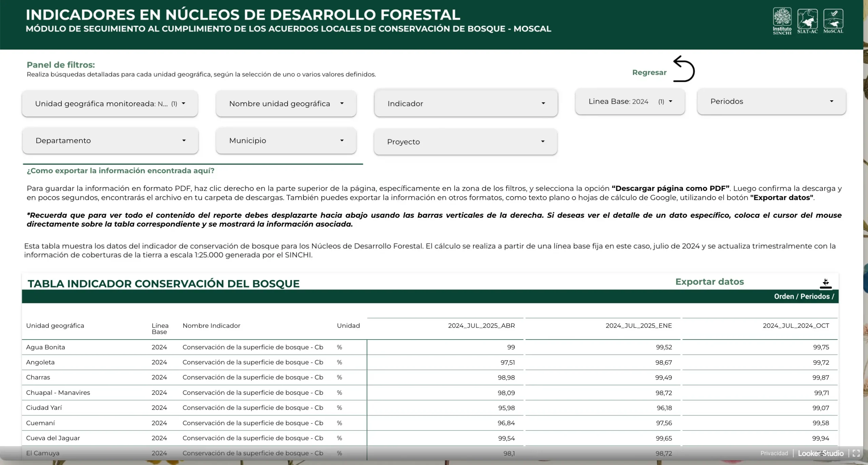
Task: Expand the Municipio dropdown
Action: [x=286, y=141]
